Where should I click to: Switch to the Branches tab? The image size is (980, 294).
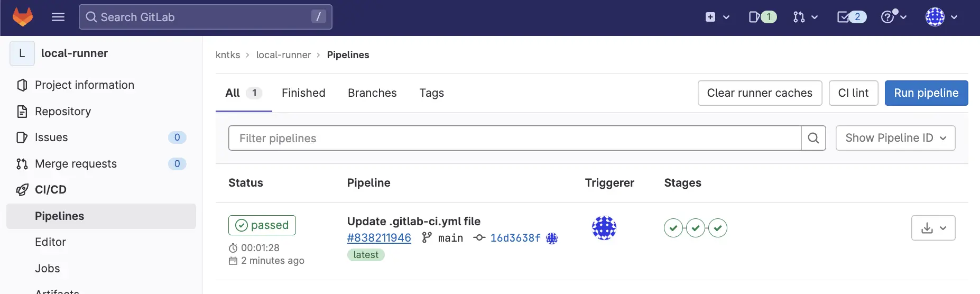(x=372, y=93)
